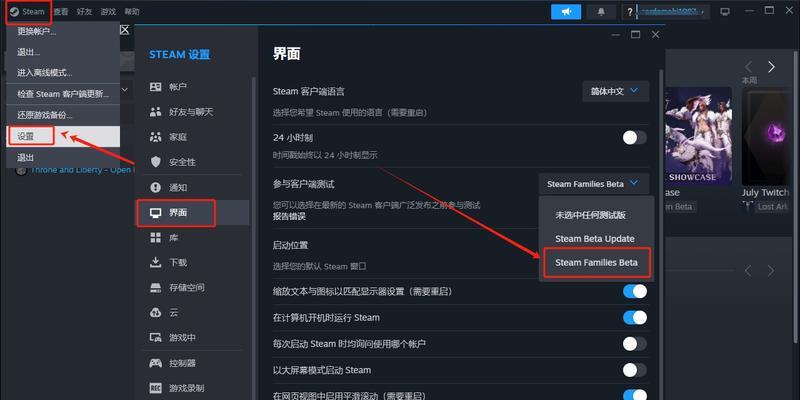Screen dimensions: 800x400
Task: Open the 帮助 menu
Action: tap(132, 11)
